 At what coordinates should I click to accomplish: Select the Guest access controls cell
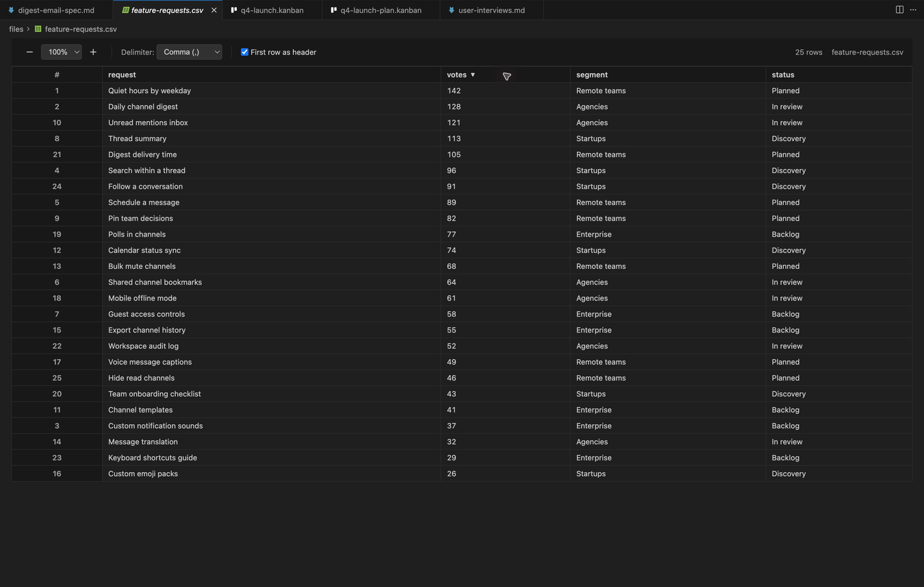click(x=272, y=314)
